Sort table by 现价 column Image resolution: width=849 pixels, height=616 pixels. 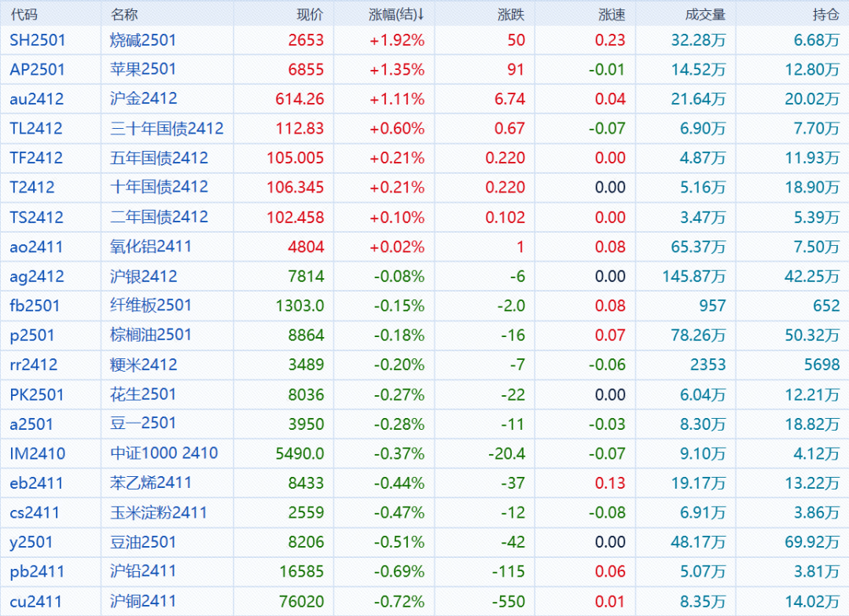(x=310, y=15)
